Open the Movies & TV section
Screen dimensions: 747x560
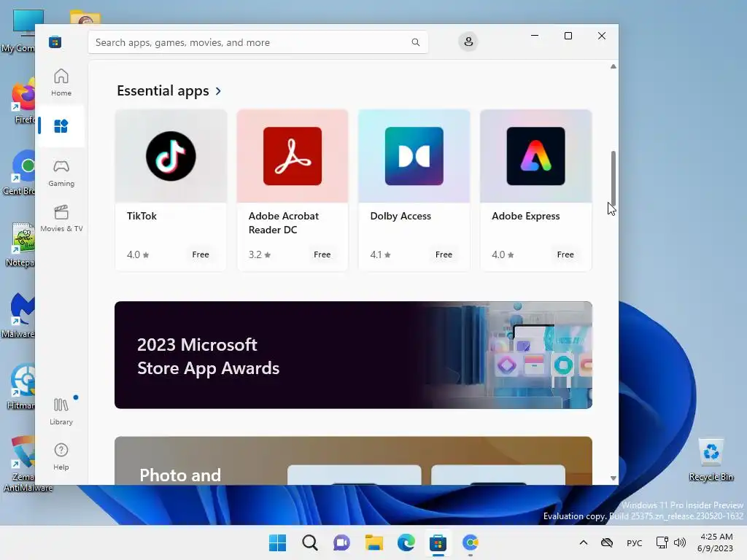pos(61,218)
